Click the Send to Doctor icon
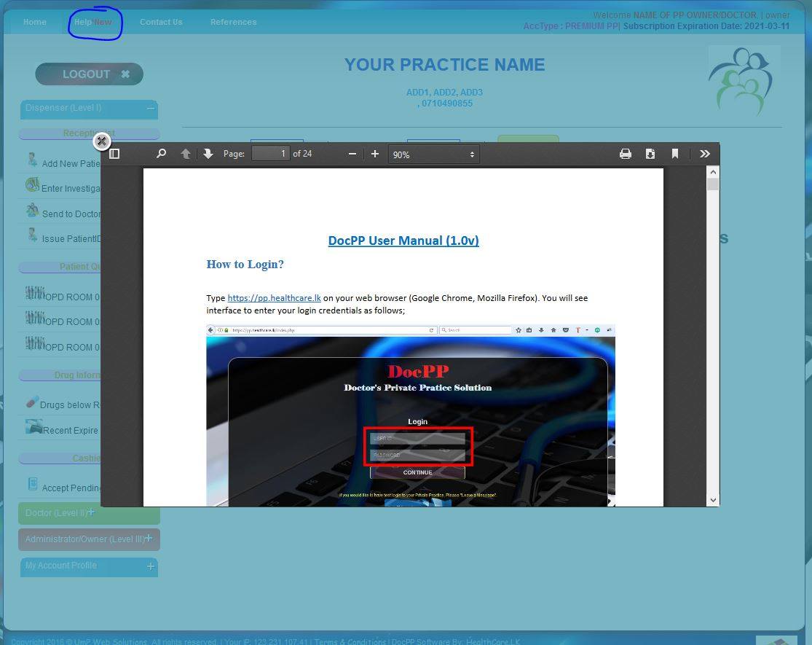This screenshot has height=645, width=812. (33, 210)
